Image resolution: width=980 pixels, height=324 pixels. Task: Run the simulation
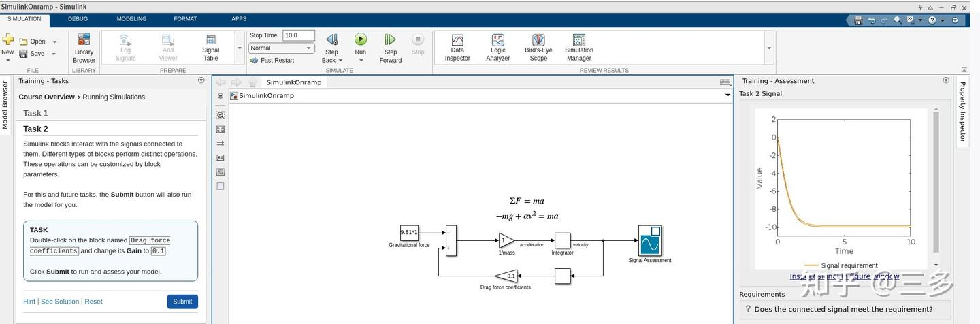(361, 40)
